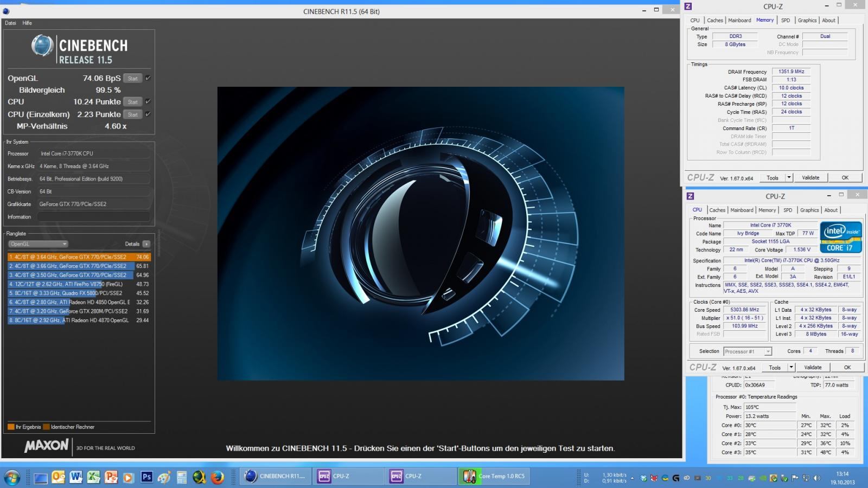Viewport: 868px width, 488px height.
Task: Open the Windows Start orb
Action: coord(12,477)
